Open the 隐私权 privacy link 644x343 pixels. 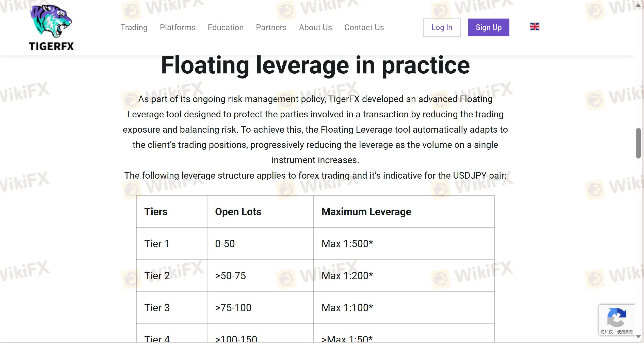click(x=606, y=332)
